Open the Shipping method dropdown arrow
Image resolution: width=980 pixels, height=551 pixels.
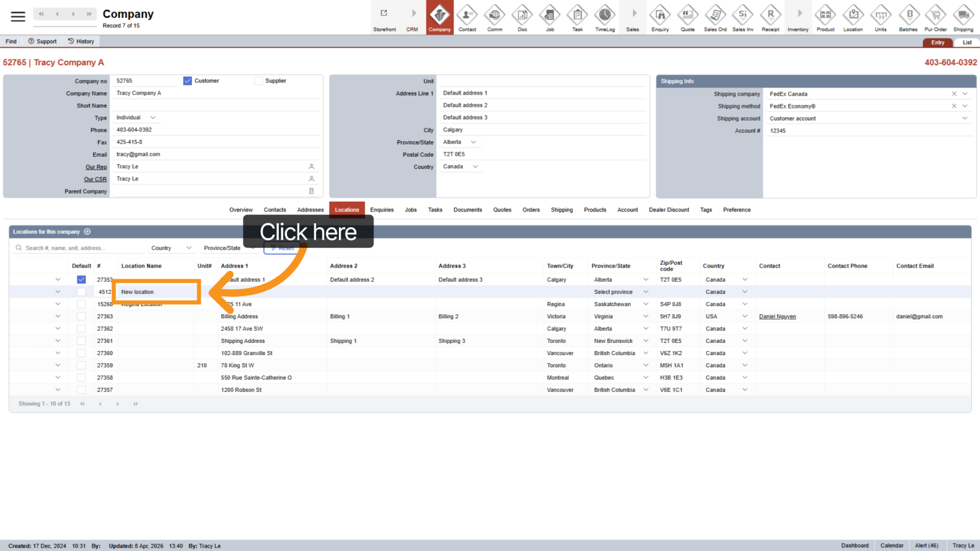coord(965,106)
